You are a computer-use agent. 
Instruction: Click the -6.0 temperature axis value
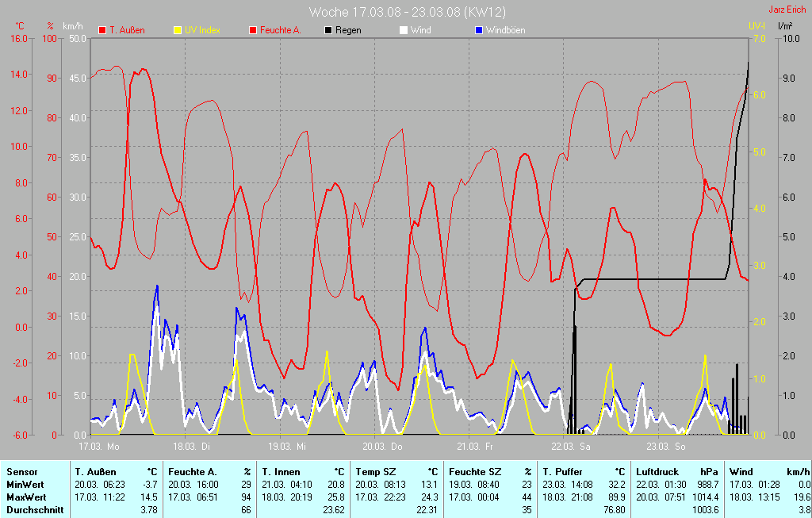point(19,436)
